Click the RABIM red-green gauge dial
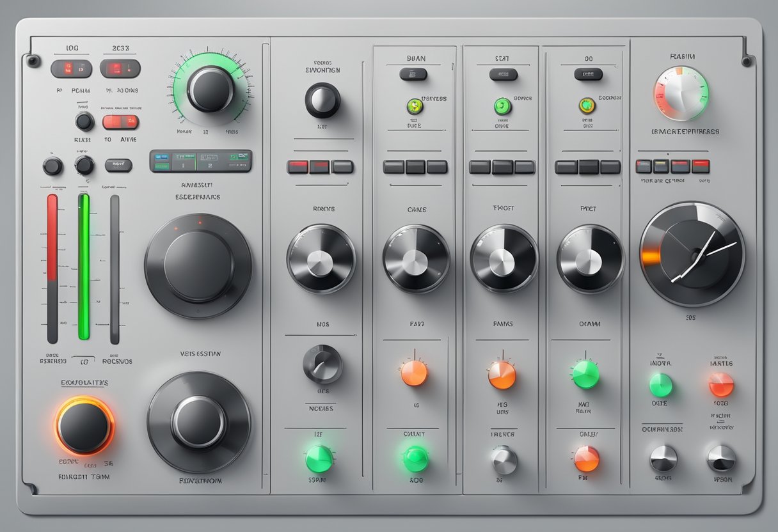This screenshot has height=532, width=778. tap(681, 93)
